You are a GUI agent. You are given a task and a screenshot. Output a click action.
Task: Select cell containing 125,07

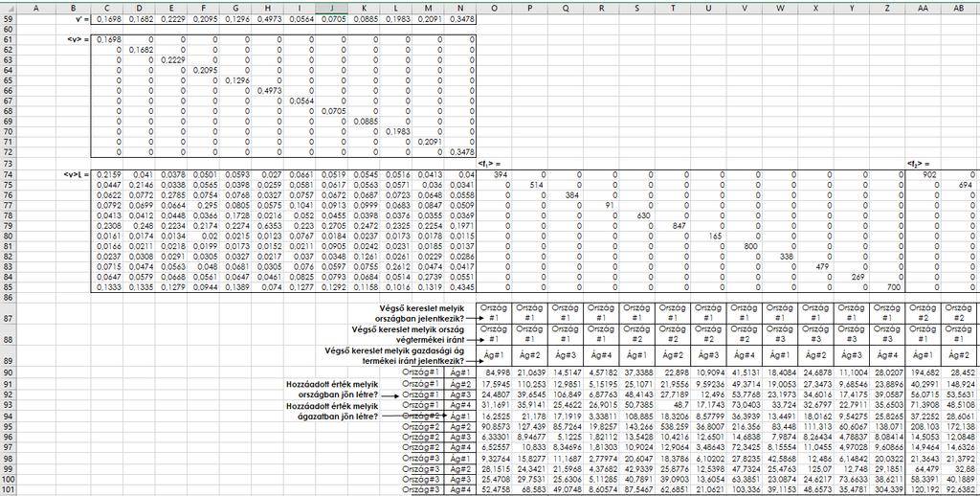[x=815, y=468]
